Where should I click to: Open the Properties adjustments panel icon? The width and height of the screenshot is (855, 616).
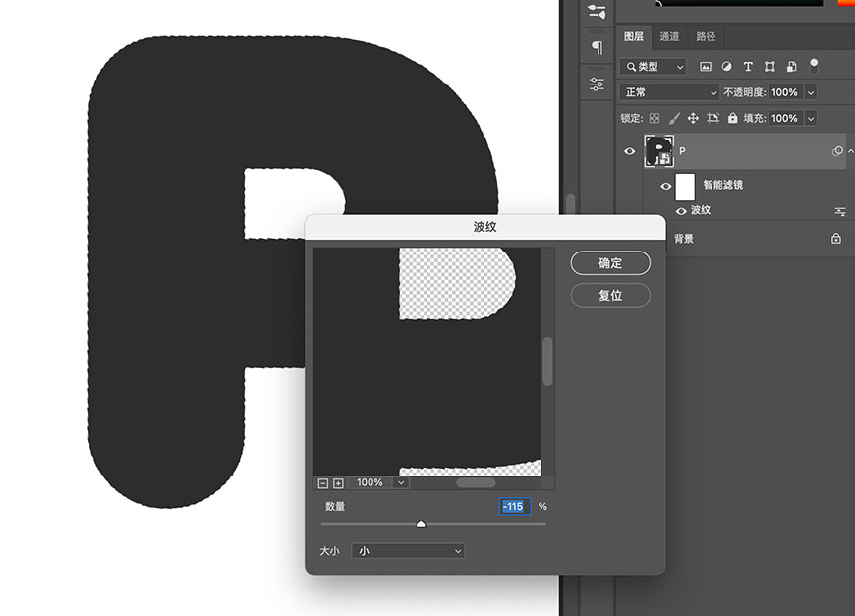598,12
